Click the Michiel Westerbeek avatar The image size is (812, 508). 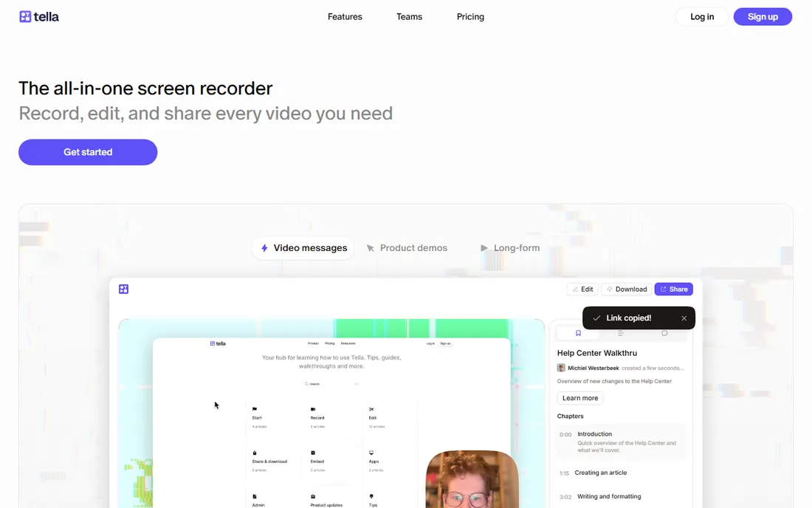point(561,368)
